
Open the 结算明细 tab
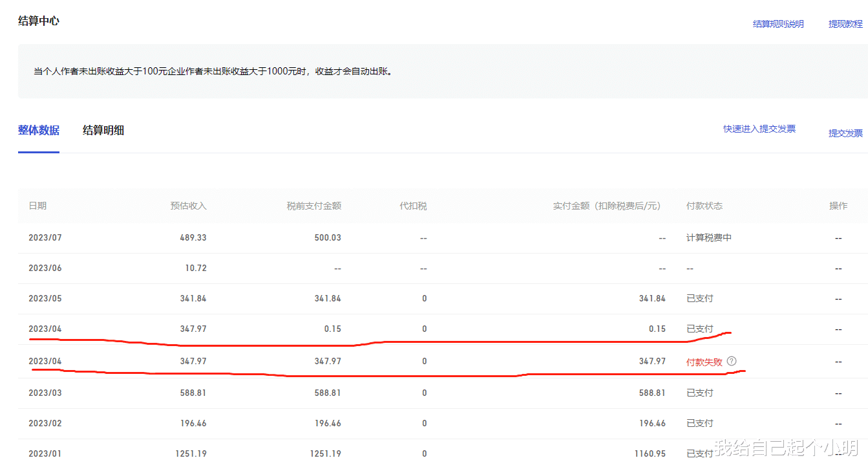(x=103, y=131)
